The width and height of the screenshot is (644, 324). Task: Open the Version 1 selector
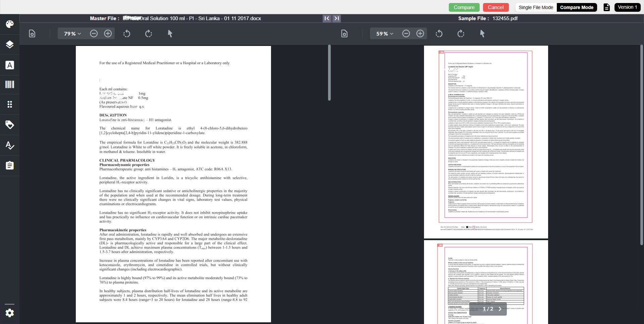click(627, 7)
